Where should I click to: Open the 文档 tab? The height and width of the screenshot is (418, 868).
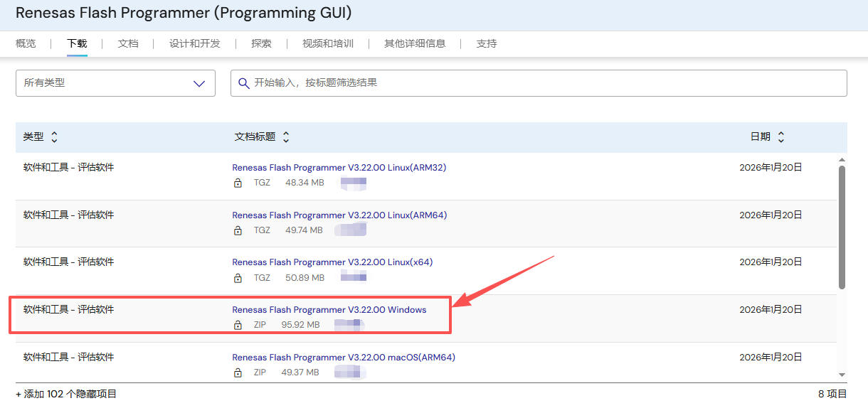[128, 43]
